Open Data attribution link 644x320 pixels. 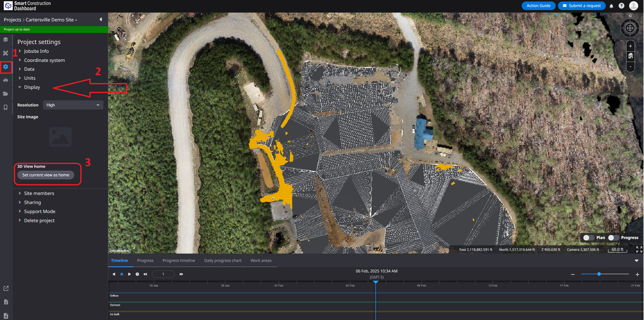click(119, 251)
